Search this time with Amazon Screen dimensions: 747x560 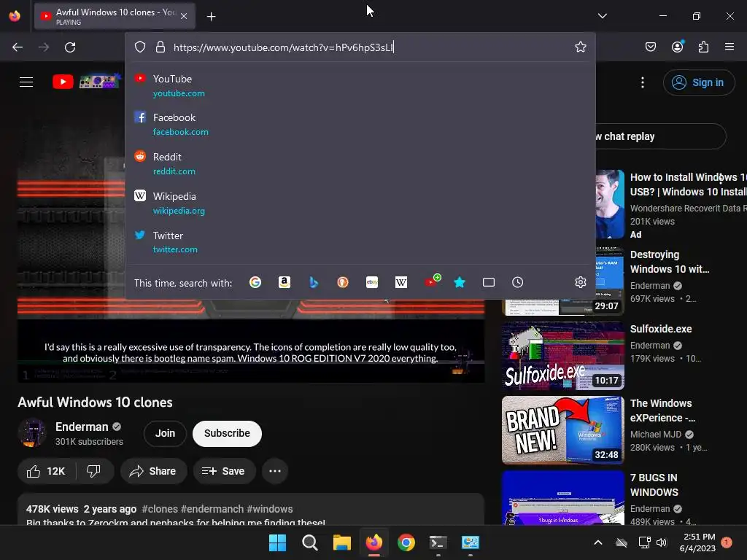285,282
